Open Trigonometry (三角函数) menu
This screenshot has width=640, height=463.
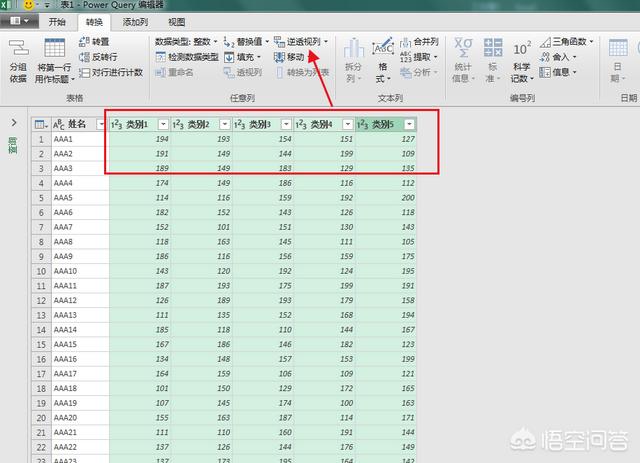(x=567, y=41)
